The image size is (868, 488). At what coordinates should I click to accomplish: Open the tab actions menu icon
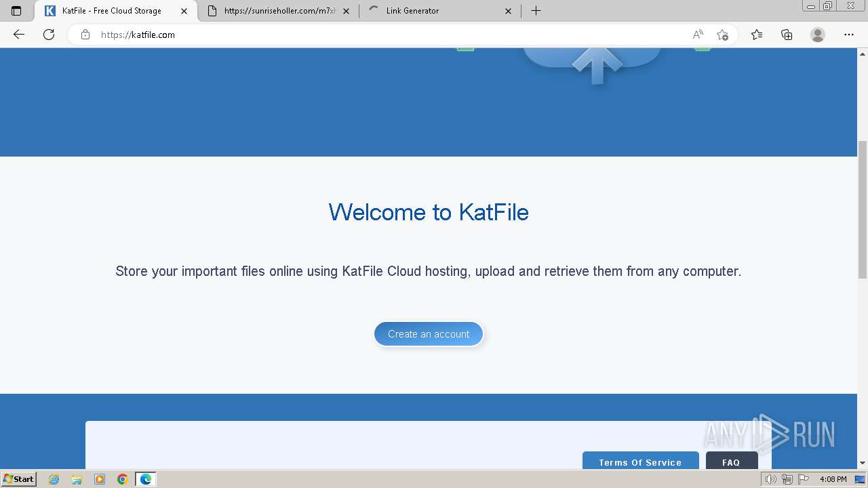click(x=16, y=11)
